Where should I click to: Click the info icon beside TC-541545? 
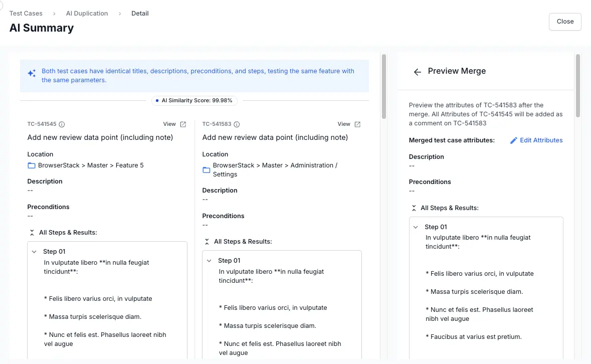(x=62, y=124)
